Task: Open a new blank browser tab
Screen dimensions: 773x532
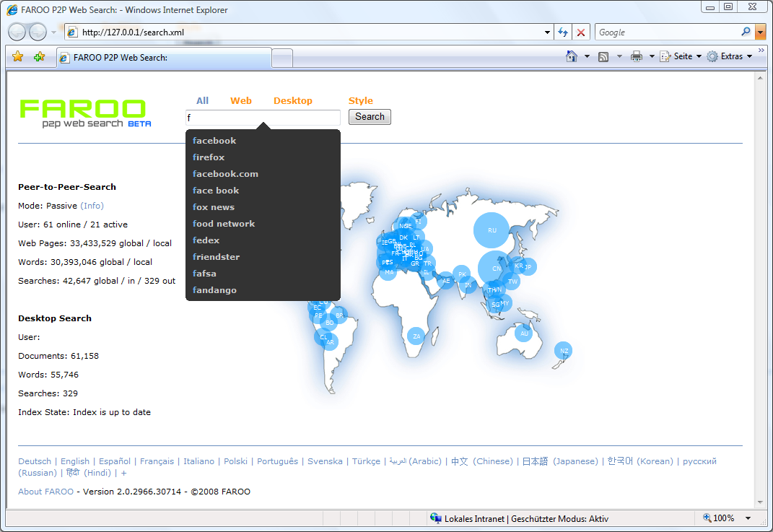Action: click(x=282, y=58)
